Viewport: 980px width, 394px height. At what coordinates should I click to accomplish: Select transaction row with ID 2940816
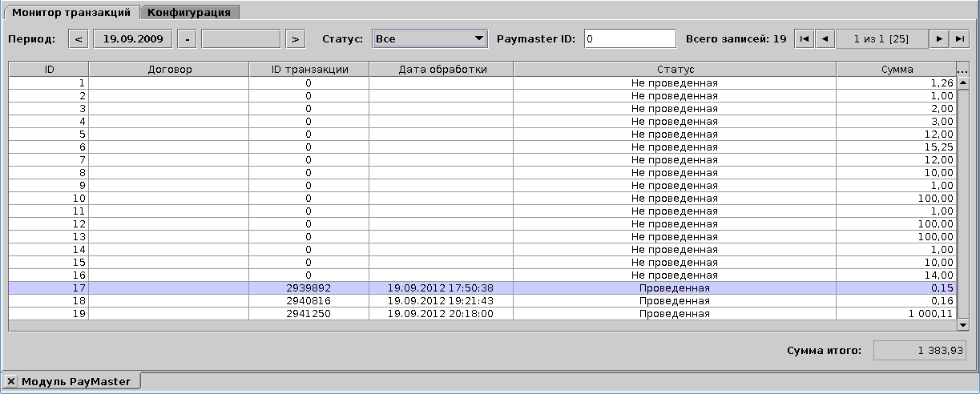point(309,301)
